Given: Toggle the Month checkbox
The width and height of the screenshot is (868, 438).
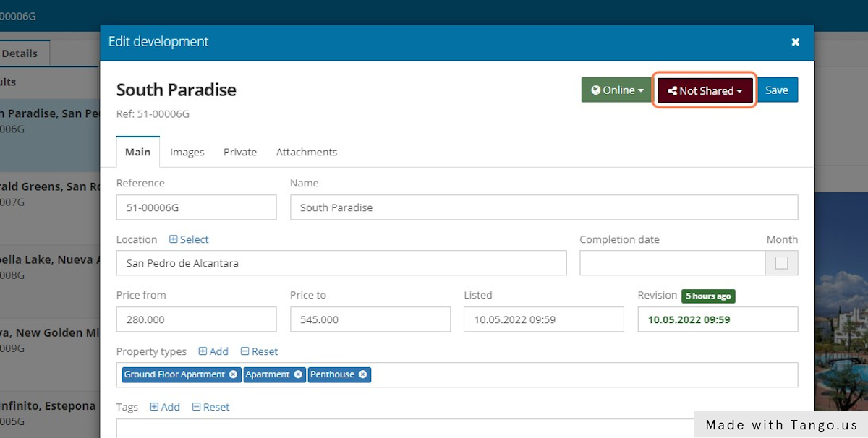Looking at the screenshot, I should click(781, 263).
